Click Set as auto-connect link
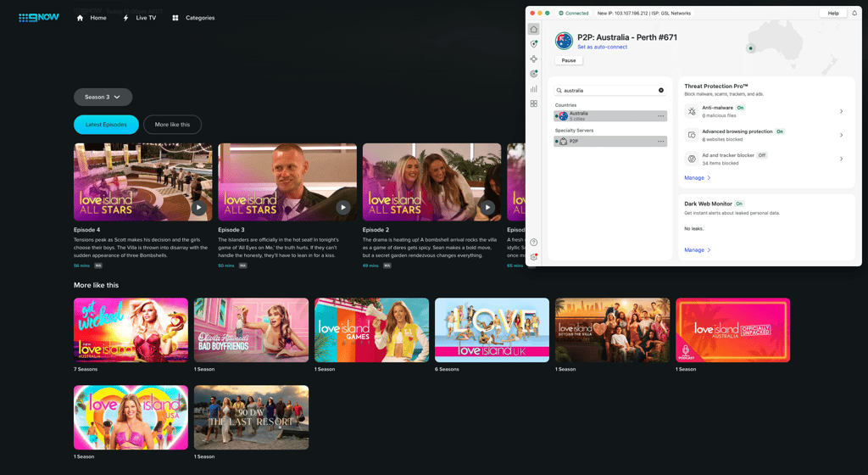The height and width of the screenshot is (475, 868). point(603,47)
